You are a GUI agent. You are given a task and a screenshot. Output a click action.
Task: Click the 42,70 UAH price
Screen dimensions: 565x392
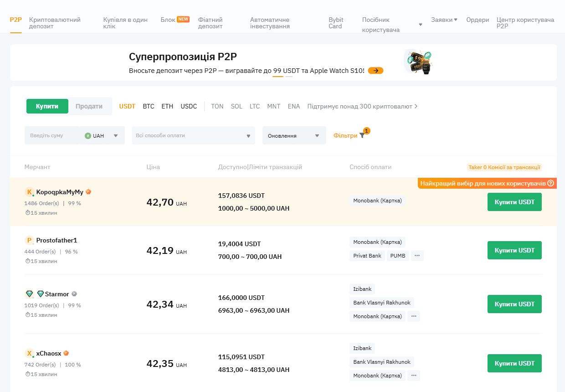coord(167,202)
